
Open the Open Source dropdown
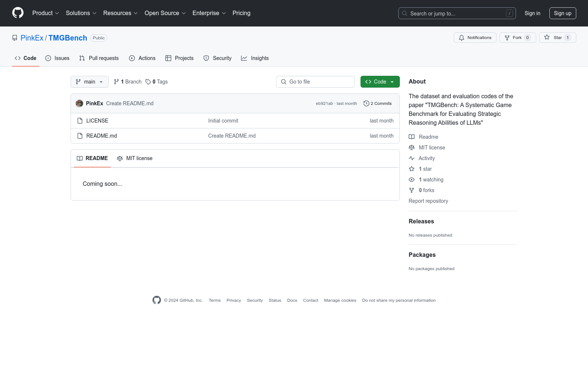(x=165, y=13)
